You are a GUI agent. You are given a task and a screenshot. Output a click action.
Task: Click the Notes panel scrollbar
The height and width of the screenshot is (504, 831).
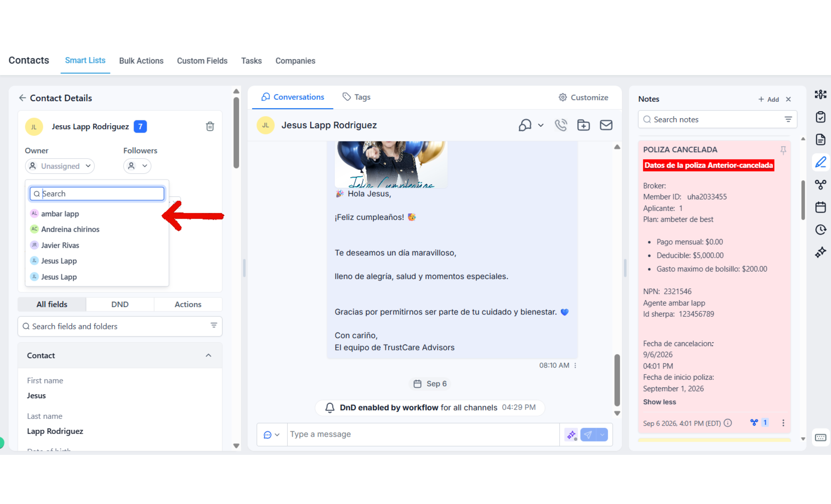point(803,200)
